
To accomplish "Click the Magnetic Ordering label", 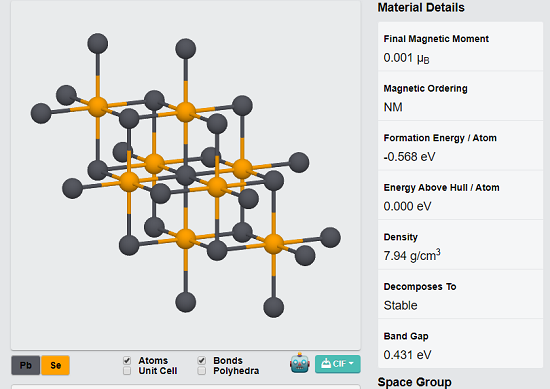I will point(425,88).
